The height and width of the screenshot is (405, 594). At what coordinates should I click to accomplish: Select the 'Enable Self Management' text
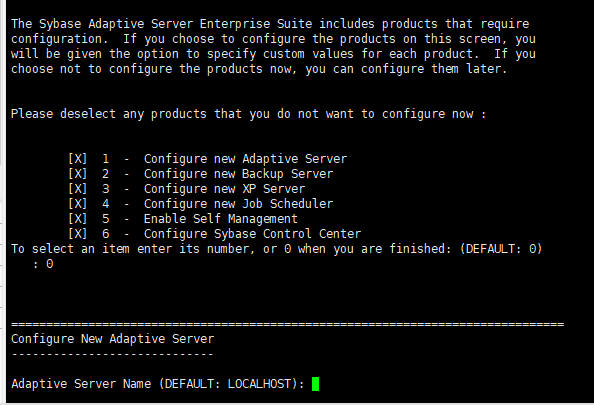click(220, 219)
